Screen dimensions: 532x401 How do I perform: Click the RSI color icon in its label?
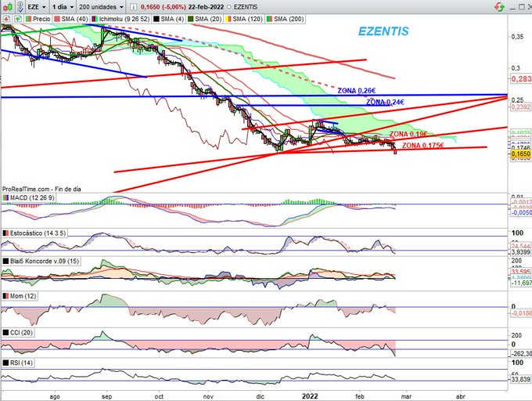pyautogui.click(x=5, y=363)
